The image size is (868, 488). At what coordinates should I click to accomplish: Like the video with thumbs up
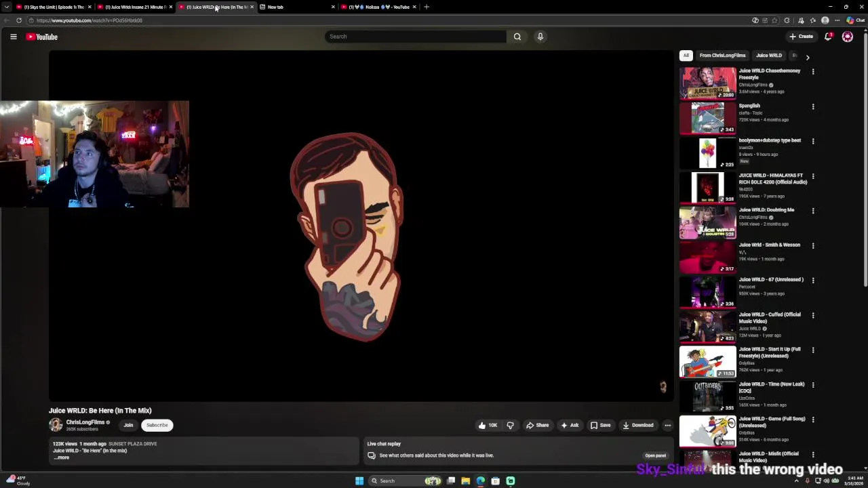(x=488, y=425)
